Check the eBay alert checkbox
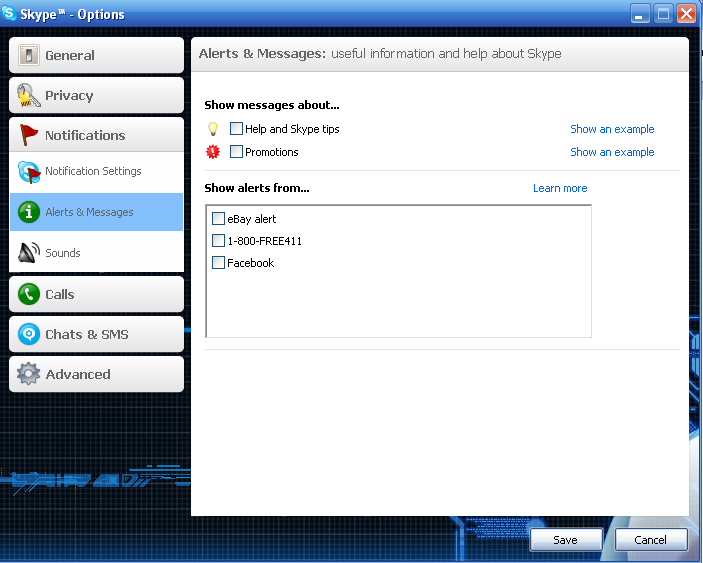703x563 pixels. click(x=218, y=218)
